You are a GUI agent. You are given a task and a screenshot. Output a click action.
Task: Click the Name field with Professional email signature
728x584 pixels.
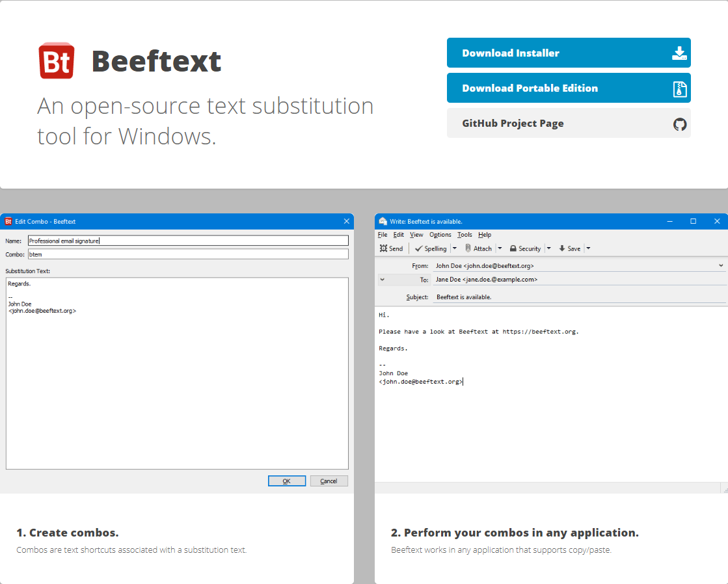coord(188,241)
